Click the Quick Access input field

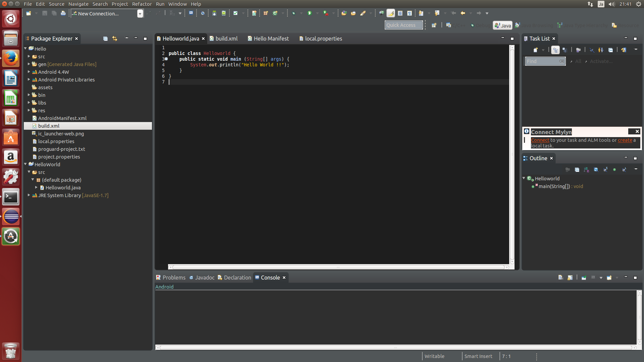(403, 25)
